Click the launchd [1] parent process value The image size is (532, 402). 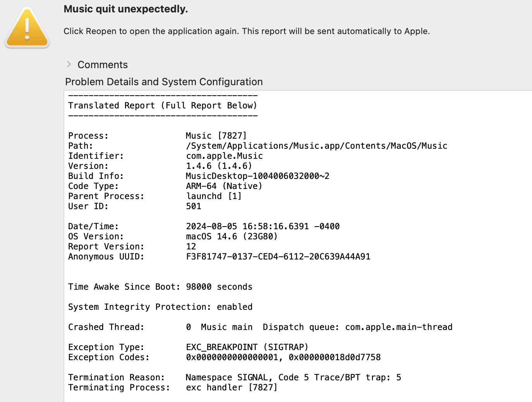(x=214, y=196)
